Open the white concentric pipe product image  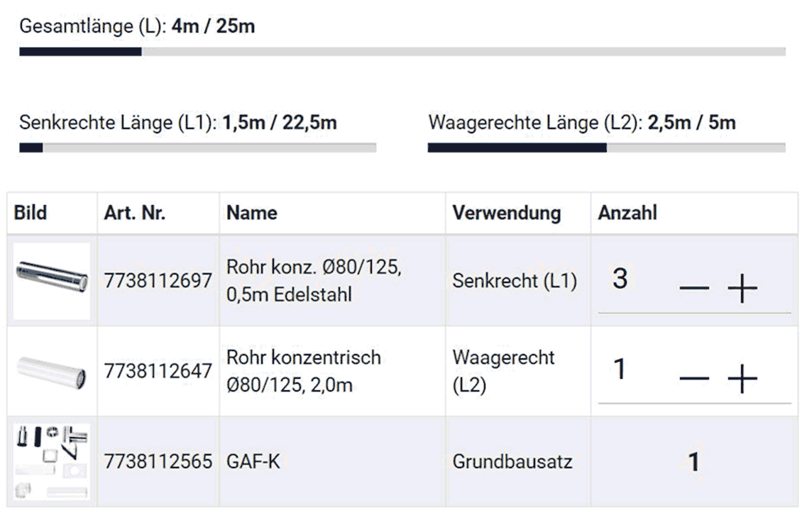(x=51, y=372)
